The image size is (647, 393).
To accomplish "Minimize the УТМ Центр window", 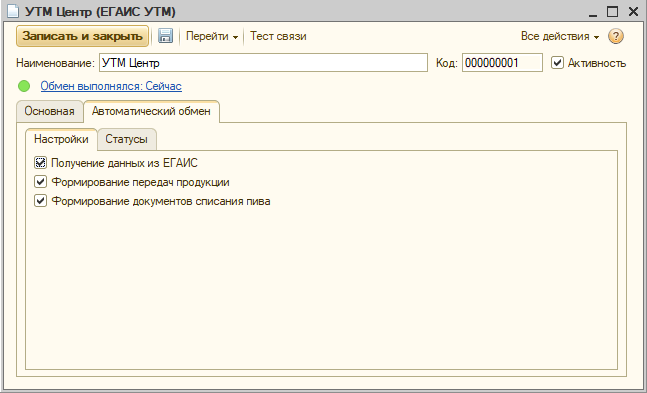I will pos(593,12).
